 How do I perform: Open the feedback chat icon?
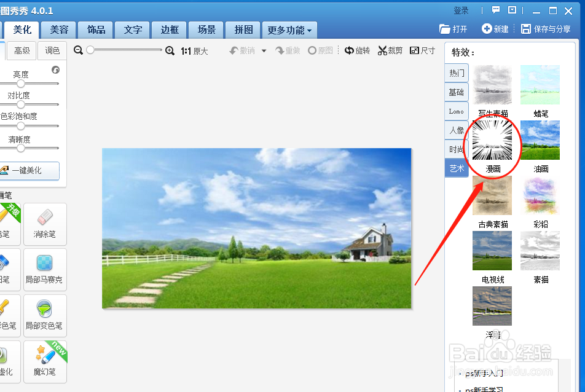(496, 10)
